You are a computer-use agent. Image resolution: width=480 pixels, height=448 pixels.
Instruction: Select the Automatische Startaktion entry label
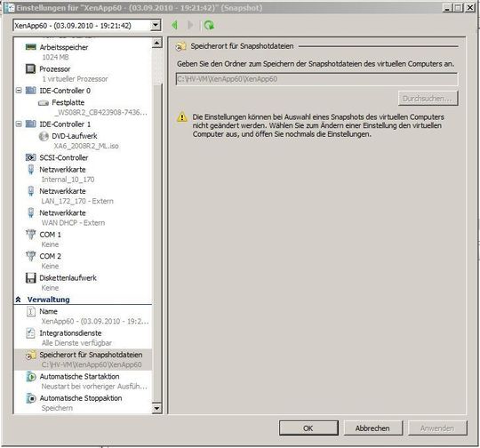(80, 376)
